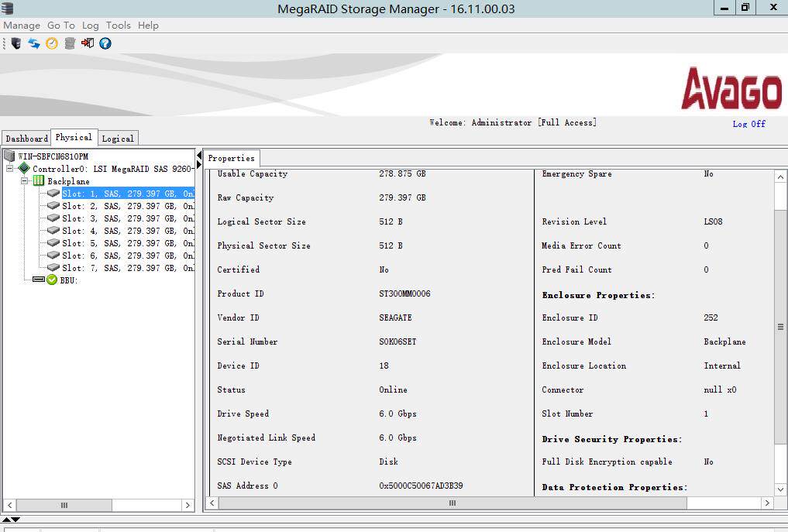Image resolution: width=788 pixels, height=532 pixels.
Task: Open help via the blue question icon
Action: pyautogui.click(x=105, y=43)
